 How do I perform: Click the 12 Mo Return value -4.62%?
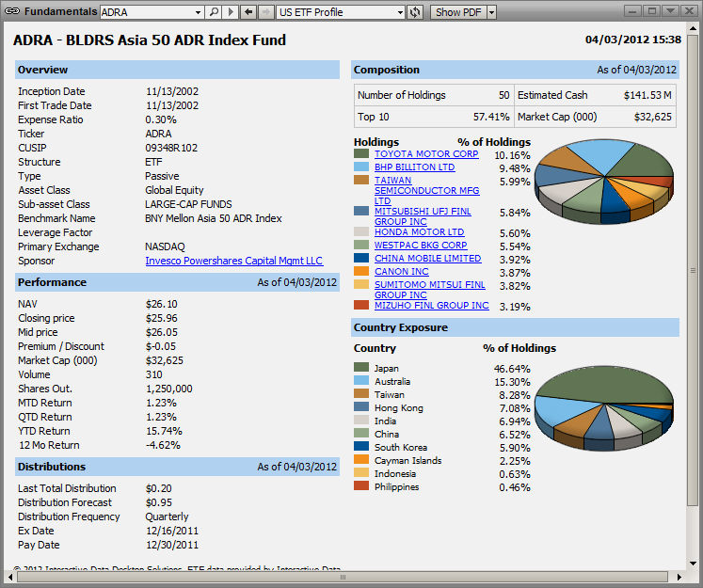(x=163, y=445)
